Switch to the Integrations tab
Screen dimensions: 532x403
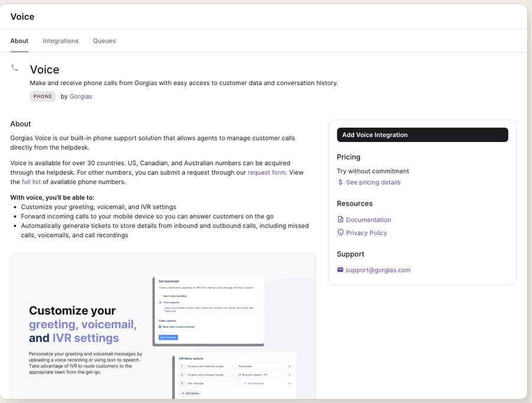[x=60, y=41]
